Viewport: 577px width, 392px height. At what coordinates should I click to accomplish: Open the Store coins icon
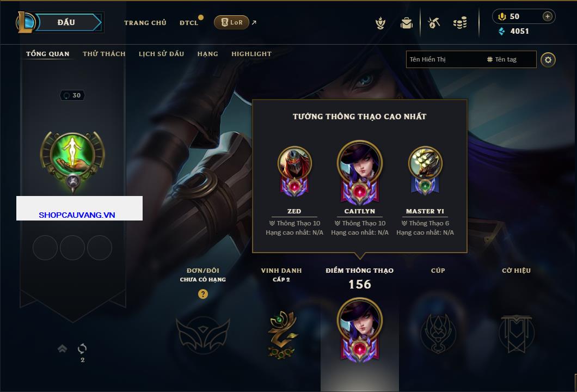coord(460,23)
